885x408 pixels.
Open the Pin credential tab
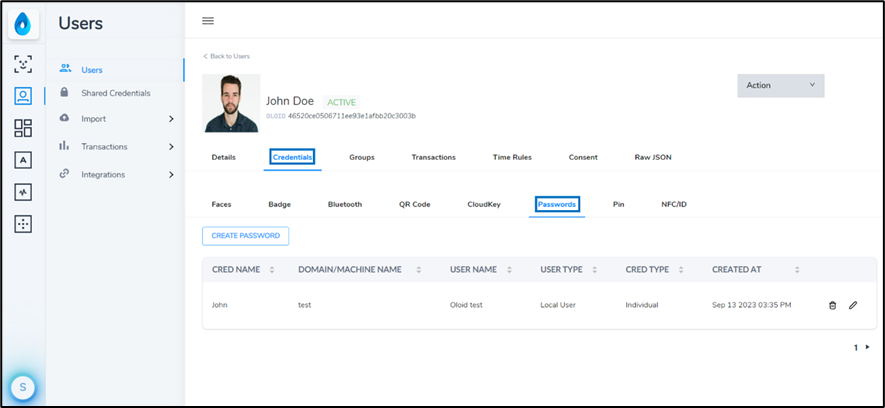[x=619, y=204]
